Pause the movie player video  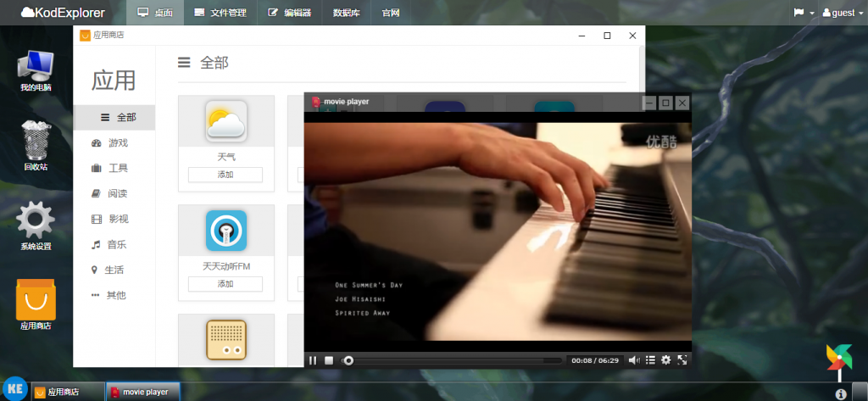tap(313, 360)
